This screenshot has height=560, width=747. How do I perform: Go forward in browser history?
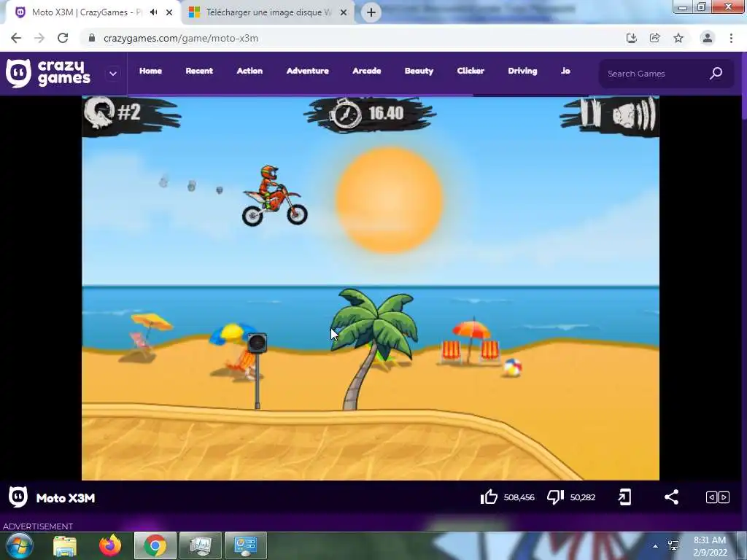[39, 38]
